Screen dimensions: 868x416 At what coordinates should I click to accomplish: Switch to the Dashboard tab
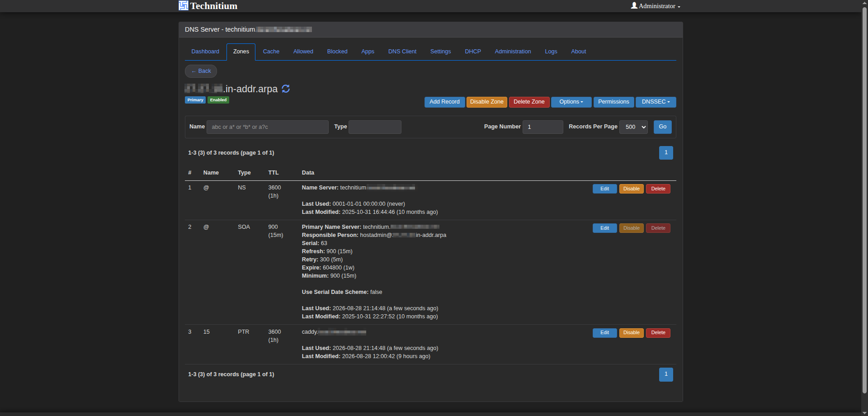click(x=205, y=52)
